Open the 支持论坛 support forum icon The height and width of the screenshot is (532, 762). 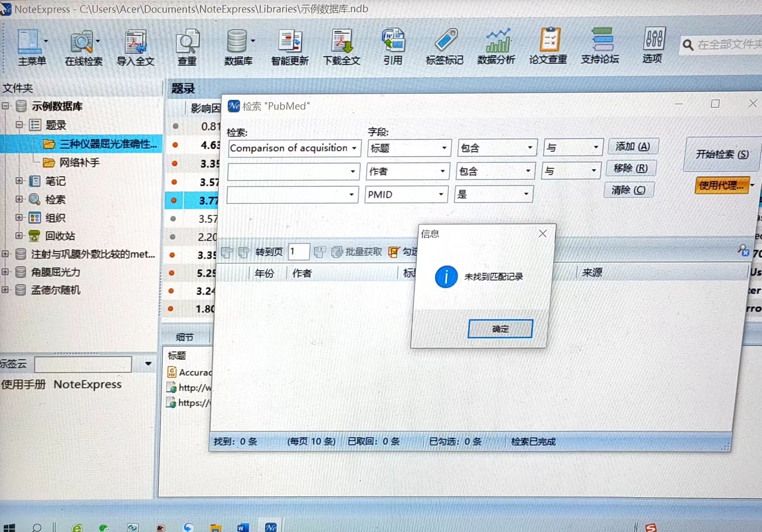click(602, 40)
